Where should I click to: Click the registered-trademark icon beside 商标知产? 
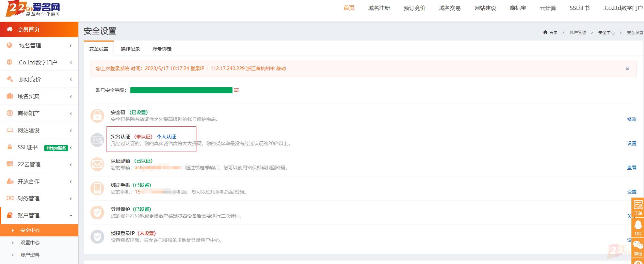(10, 113)
